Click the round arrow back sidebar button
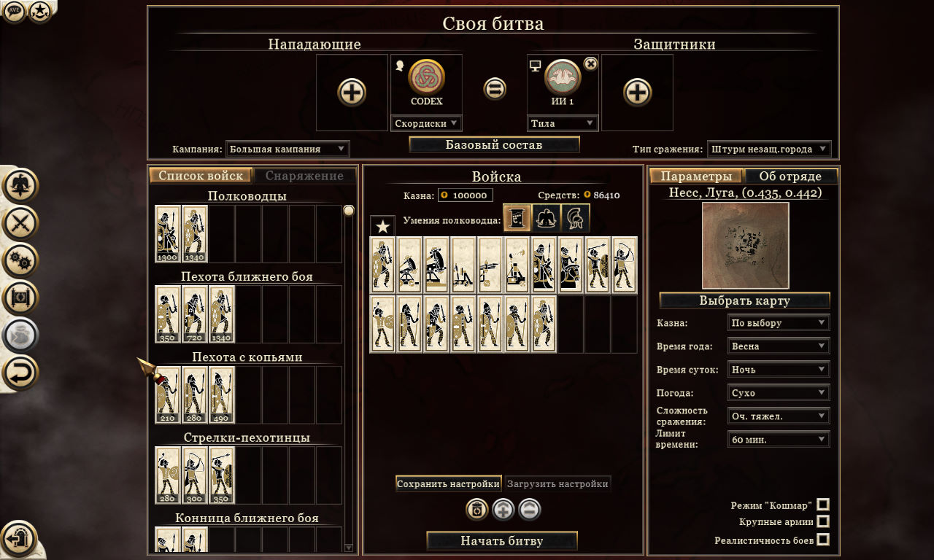 coord(20,373)
